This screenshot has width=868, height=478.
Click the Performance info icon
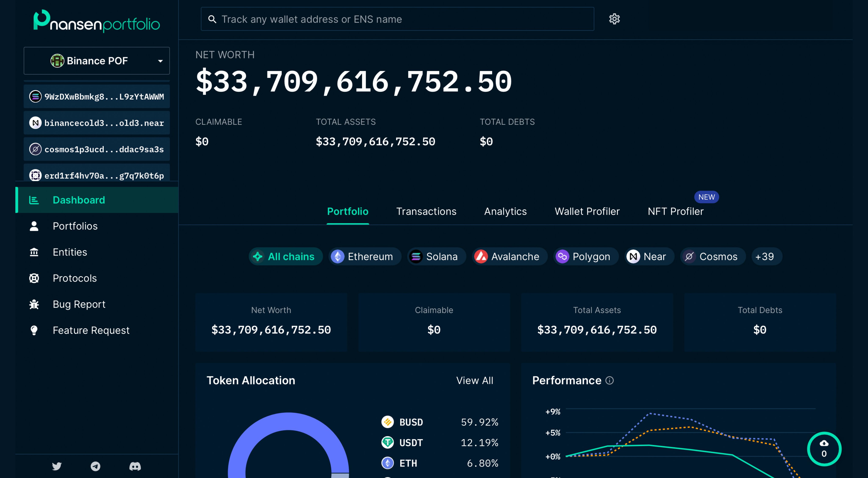609,380
